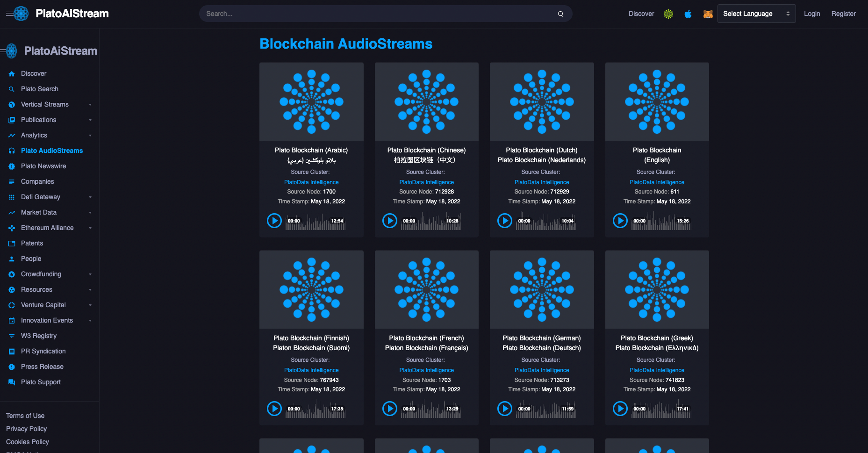This screenshot has height=453, width=868.
Task: Click the Ethereum Alliance icon
Action: (x=12, y=228)
